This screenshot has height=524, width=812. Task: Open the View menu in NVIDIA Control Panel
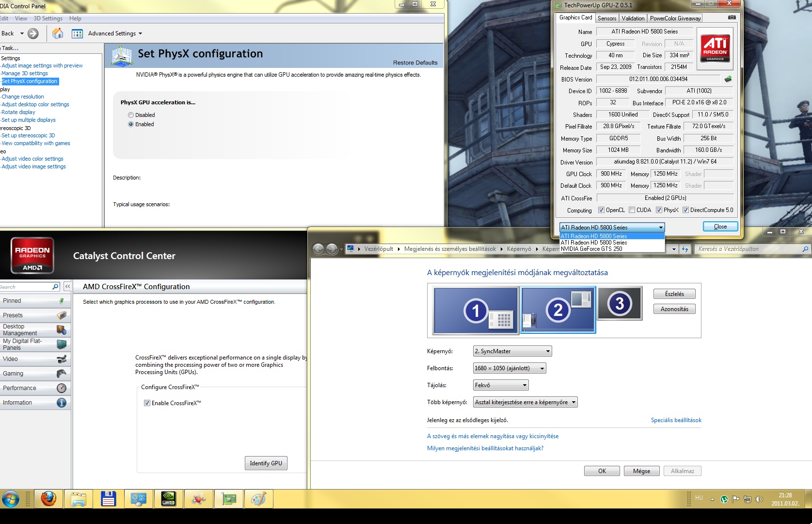click(21, 18)
